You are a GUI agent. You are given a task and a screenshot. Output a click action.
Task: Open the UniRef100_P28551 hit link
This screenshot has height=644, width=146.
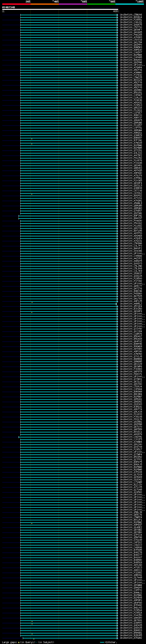click(131, 20)
